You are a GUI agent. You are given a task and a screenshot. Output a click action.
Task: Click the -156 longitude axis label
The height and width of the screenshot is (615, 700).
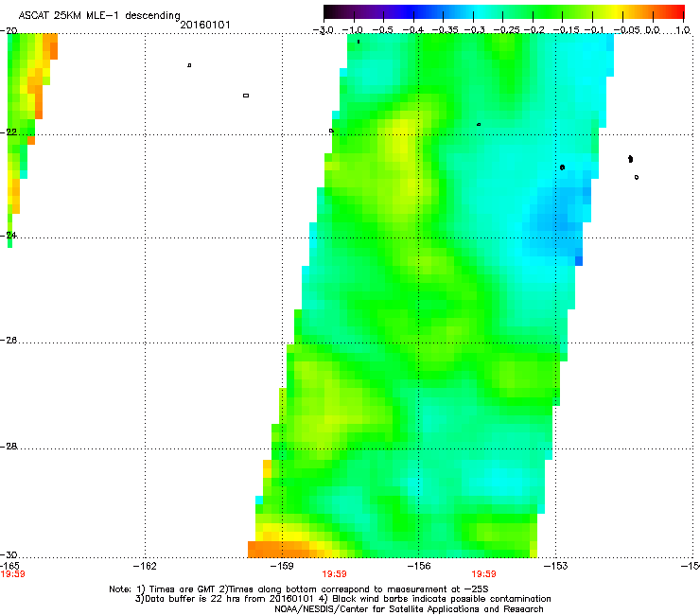point(419,567)
